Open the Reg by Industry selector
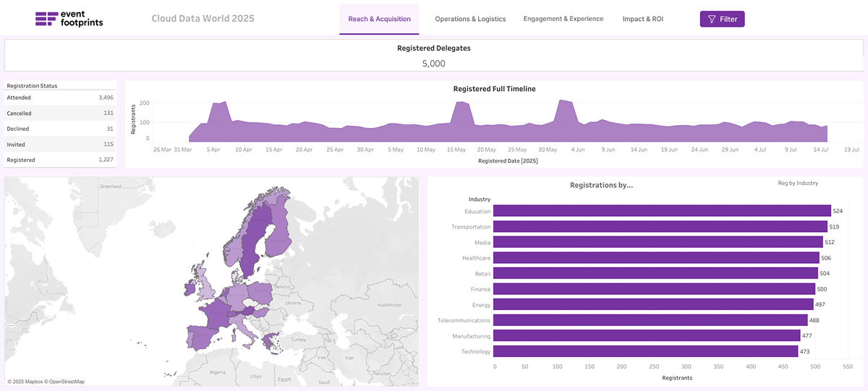The width and height of the screenshot is (868, 391). click(798, 183)
